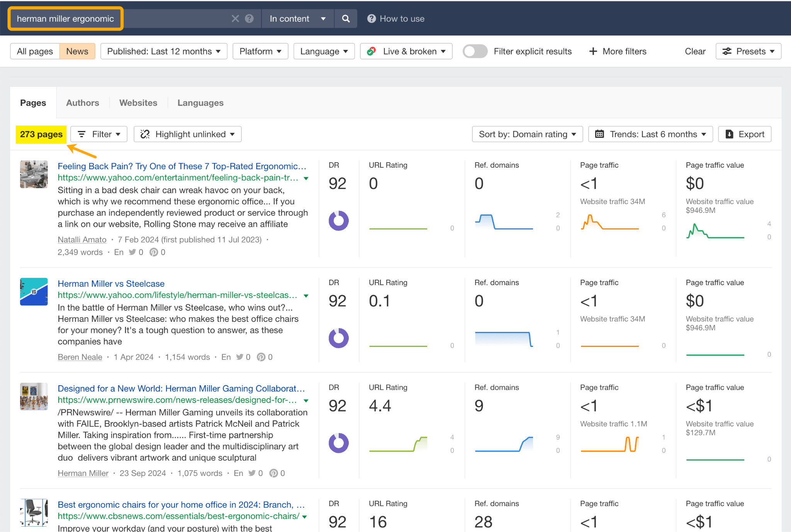
Task: Add More filters
Action: 618,51
